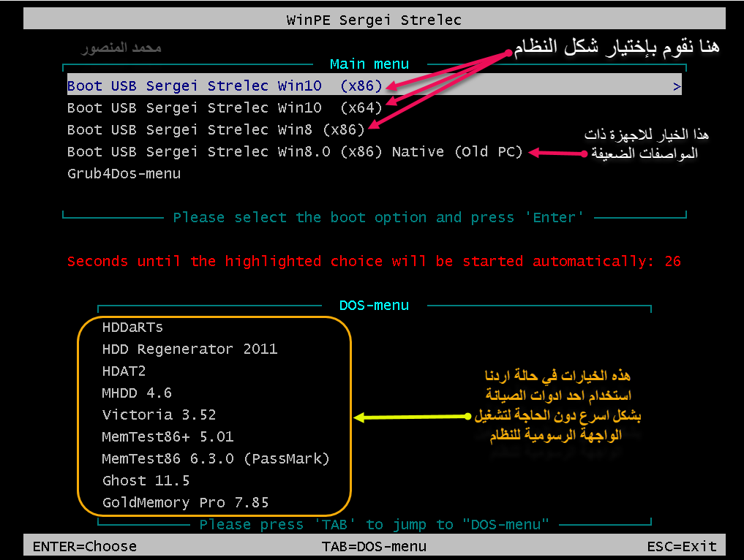
Task: Open Ghost 11.5
Action: 146,480
